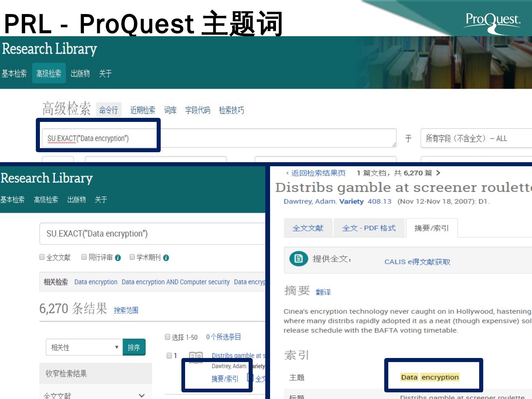Open related search 'Data encryption AND Computer security'
This screenshot has height=399, width=532.
(175, 282)
